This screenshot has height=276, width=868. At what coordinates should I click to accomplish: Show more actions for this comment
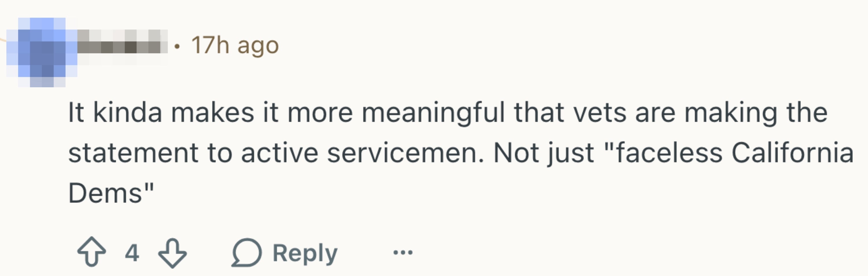tap(403, 252)
